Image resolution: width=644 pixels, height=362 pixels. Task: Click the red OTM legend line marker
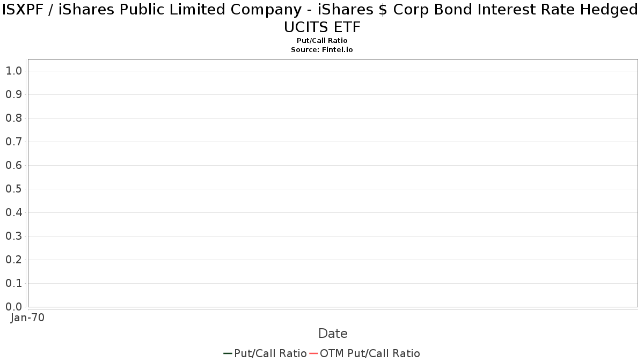coord(314,353)
